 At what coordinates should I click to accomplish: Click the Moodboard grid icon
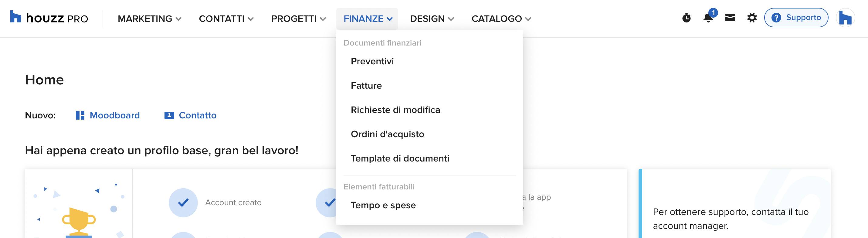[80, 115]
